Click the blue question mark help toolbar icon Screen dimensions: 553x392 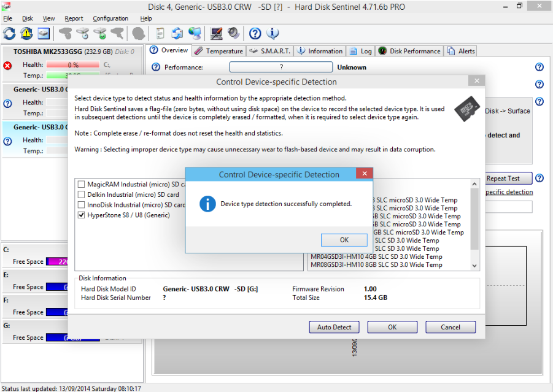255,33
